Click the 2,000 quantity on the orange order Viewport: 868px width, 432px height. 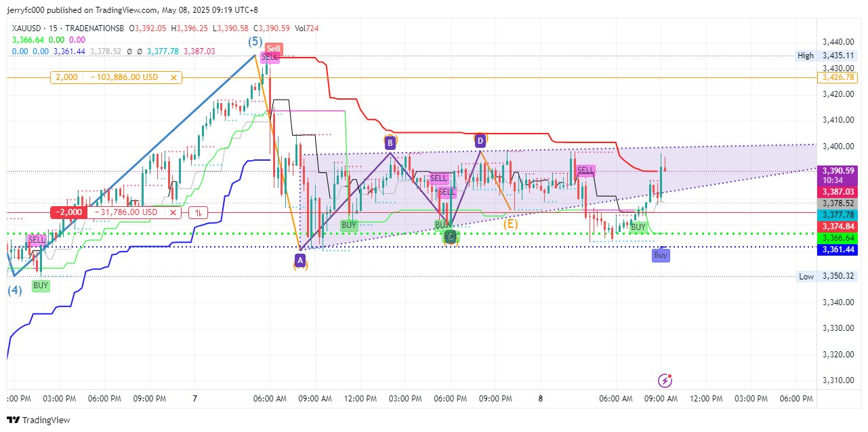pos(66,77)
